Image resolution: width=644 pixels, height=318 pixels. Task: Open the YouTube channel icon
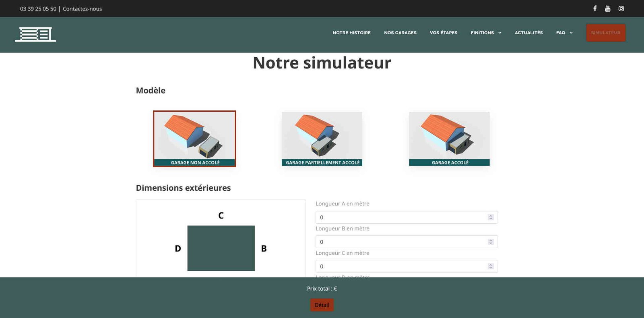(608, 8)
